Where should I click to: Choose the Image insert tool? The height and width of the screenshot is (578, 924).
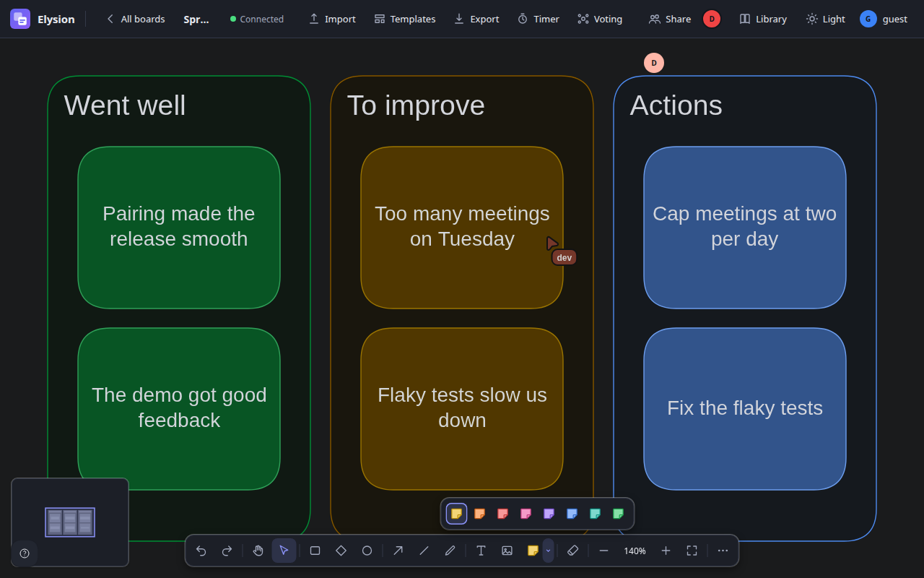[507, 551]
